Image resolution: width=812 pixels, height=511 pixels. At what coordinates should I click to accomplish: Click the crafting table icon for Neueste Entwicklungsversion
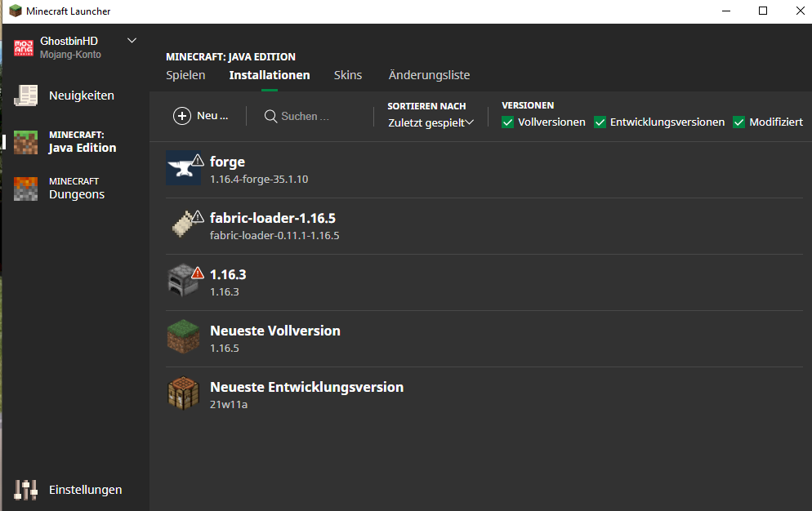tap(183, 393)
